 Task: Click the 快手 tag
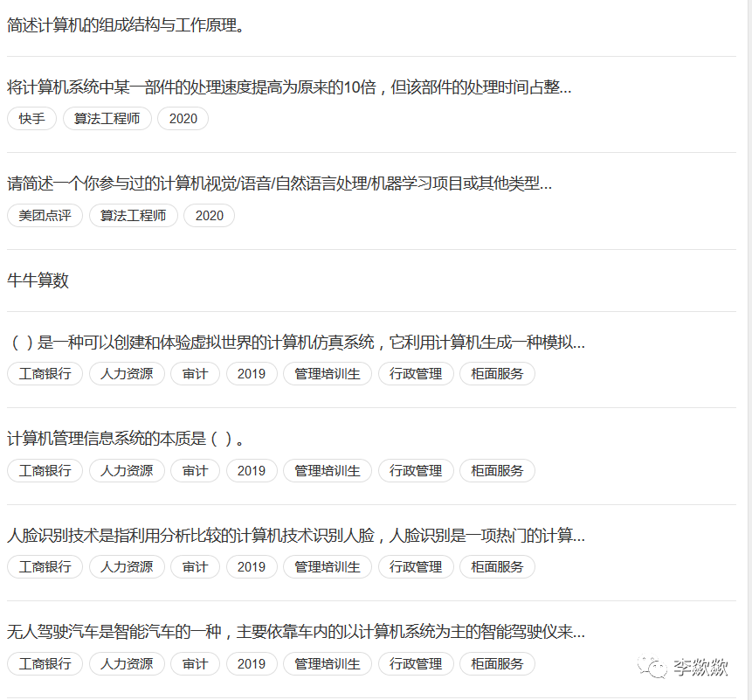[x=31, y=119]
